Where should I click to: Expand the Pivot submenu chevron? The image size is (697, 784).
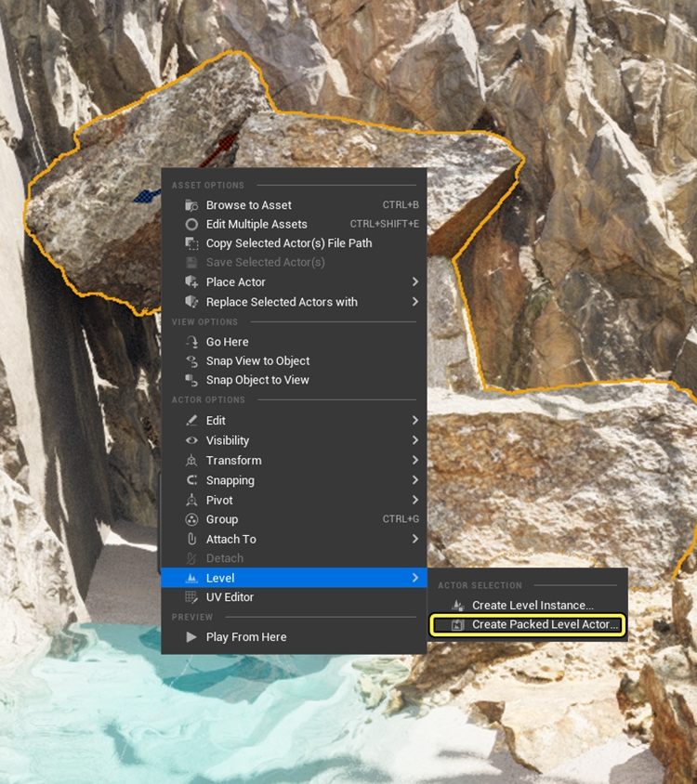[414, 500]
